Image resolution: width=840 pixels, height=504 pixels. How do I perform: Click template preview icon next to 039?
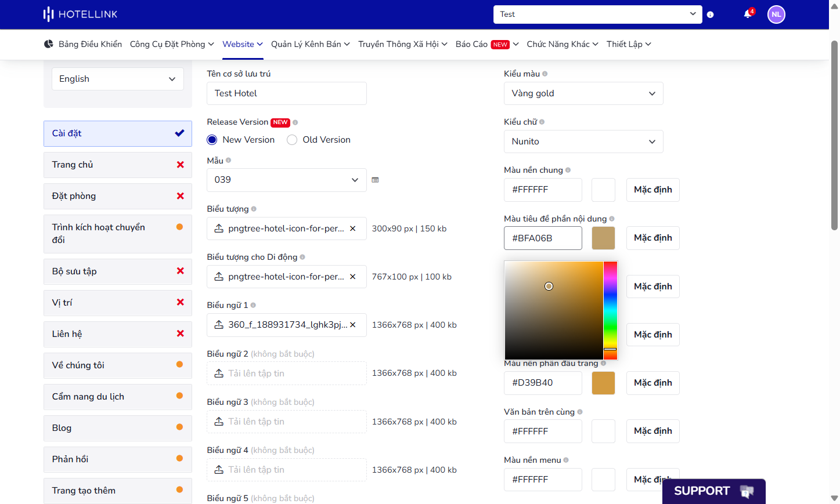375,180
